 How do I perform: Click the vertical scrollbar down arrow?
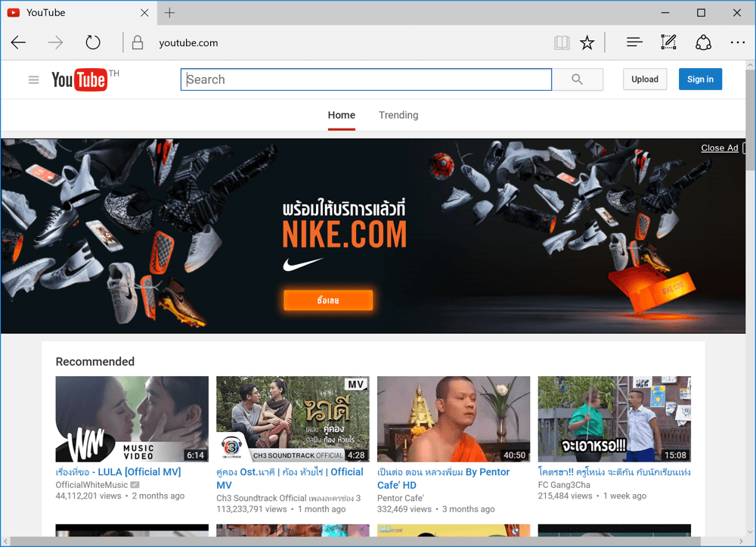click(750, 532)
